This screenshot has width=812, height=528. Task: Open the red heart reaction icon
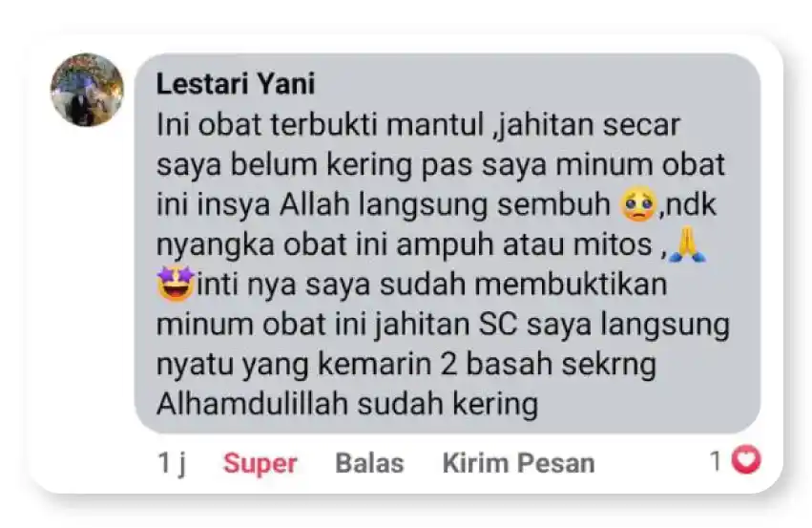click(x=746, y=459)
